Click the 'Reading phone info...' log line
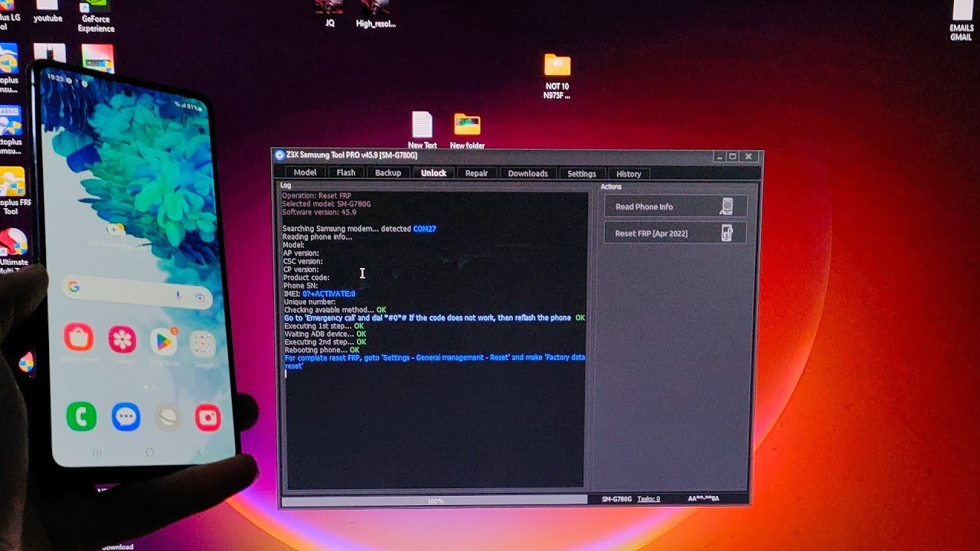 tap(318, 236)
